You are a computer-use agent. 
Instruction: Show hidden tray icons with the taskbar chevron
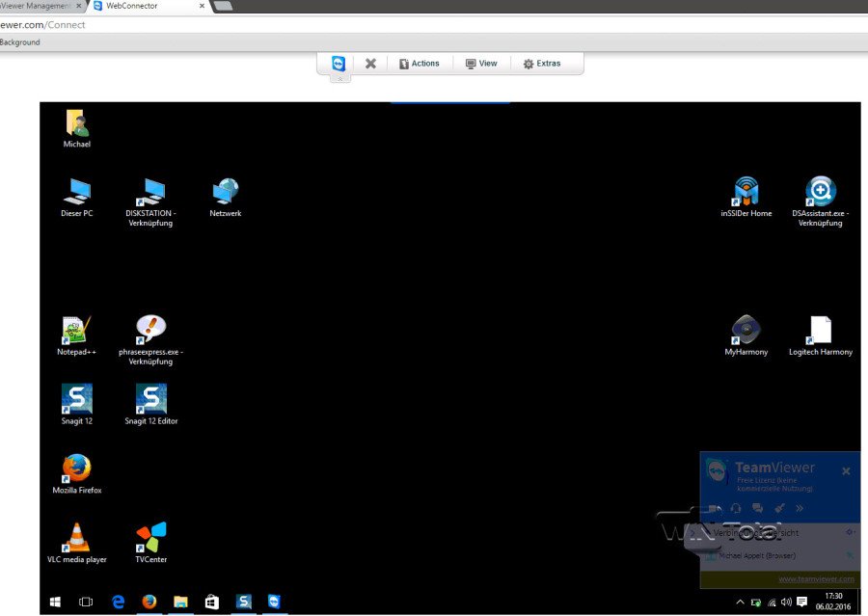click(x=740, y=603)
